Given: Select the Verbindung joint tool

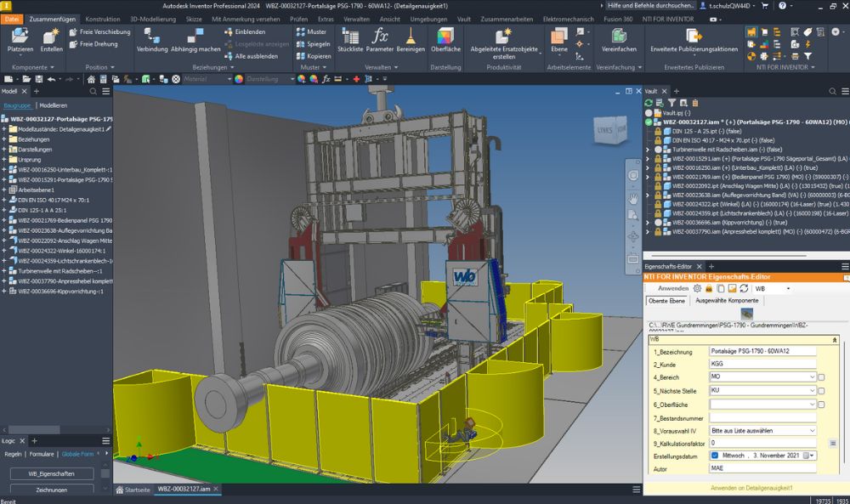Looking at the screenshot, I should [152, 40].
